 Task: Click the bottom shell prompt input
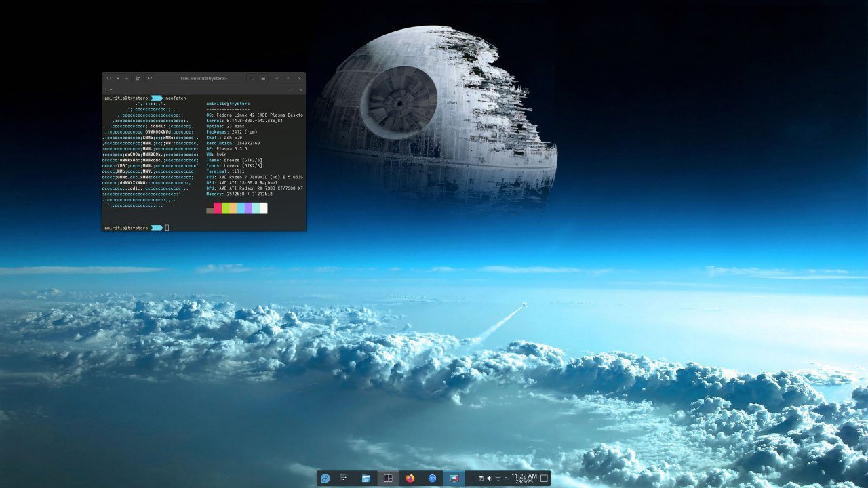tap(167, 228)
